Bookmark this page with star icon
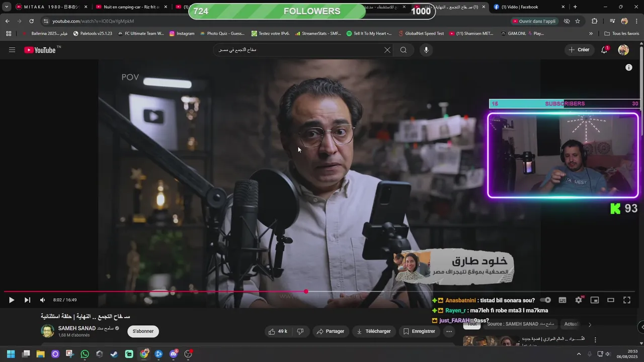The height and width of the screenshot is (362, 644). click(x=578, y=21)
